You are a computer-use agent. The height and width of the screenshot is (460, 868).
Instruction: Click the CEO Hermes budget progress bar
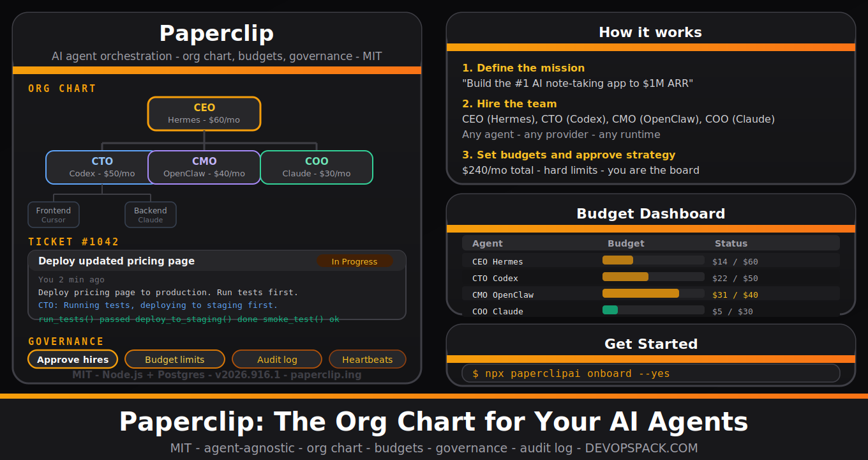point(654,260)
